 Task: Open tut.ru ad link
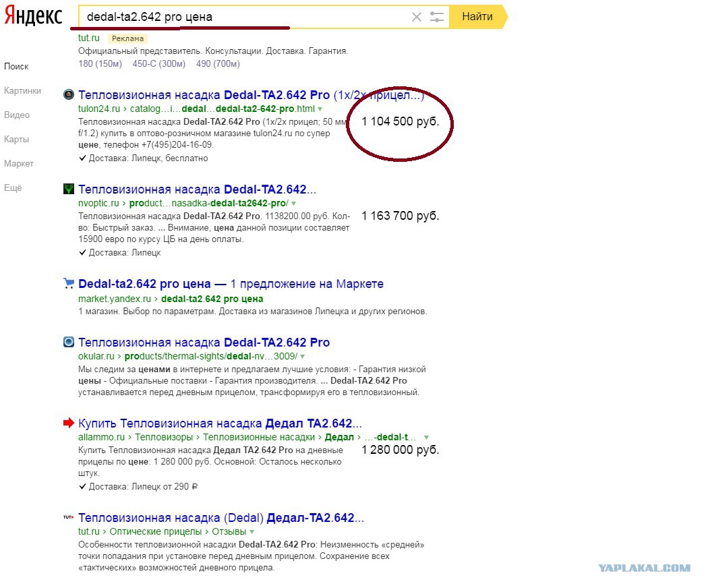[88, 38]
